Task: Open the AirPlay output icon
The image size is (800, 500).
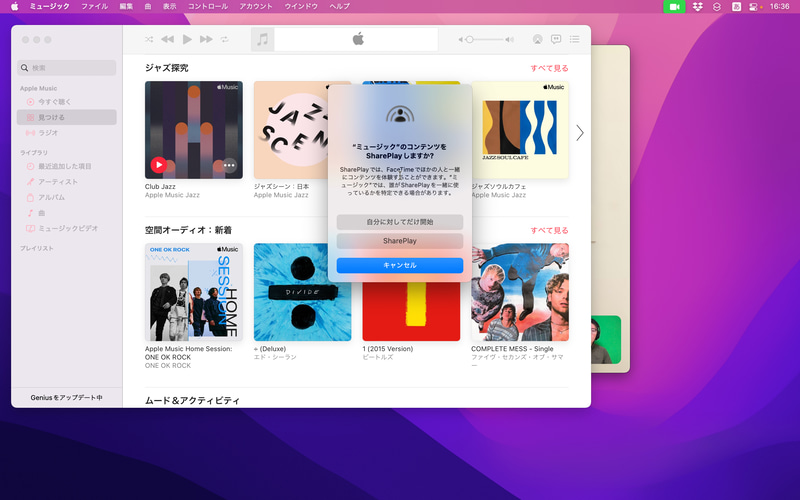Action: click(x=537, y=39)
